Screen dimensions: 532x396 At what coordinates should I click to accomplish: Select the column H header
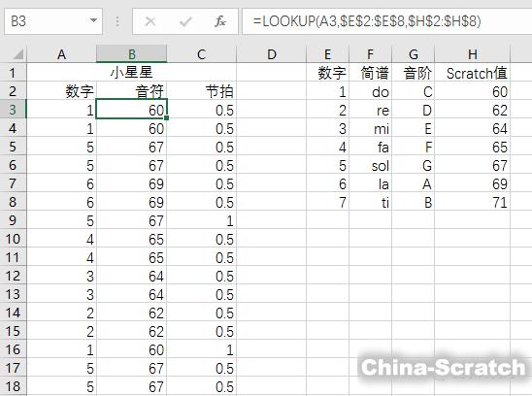472,54
